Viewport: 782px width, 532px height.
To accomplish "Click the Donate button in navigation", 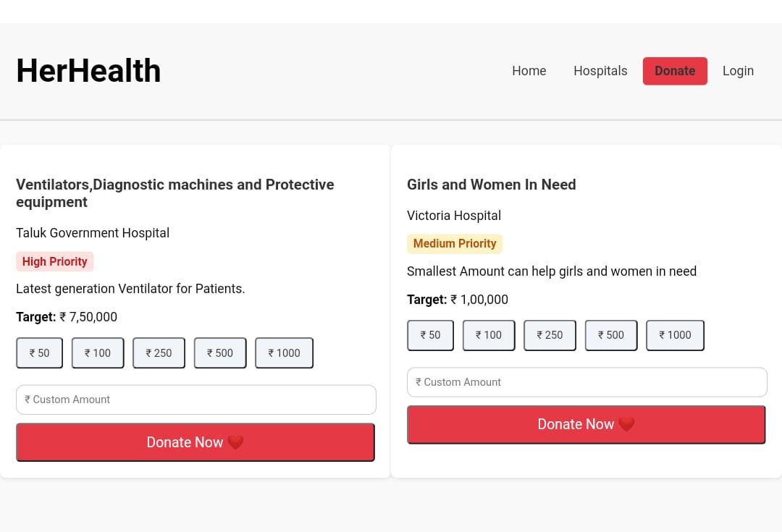I will point(674,70).
